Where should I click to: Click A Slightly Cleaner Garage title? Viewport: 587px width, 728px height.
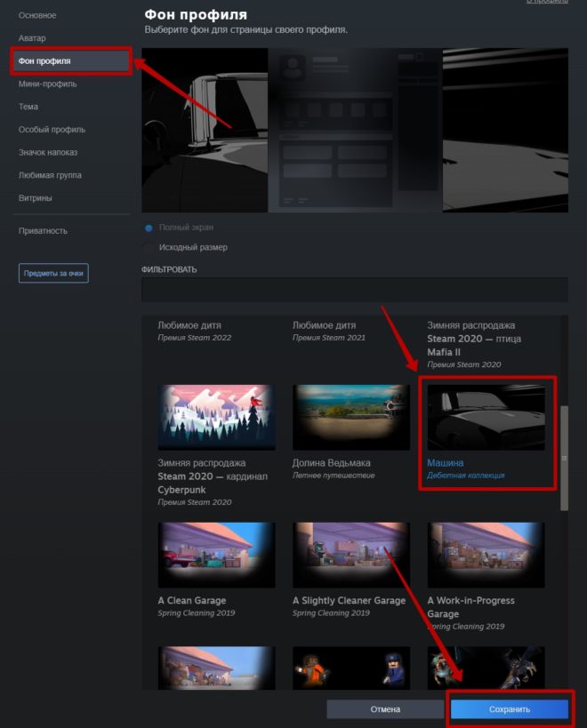click(x=349, y=600)
